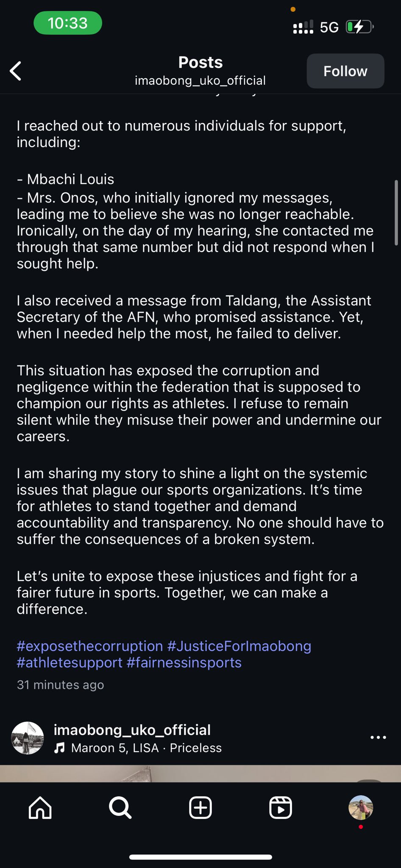Open the #fairnessinsports hashtag
401x868 pixels.
[184, 662]
